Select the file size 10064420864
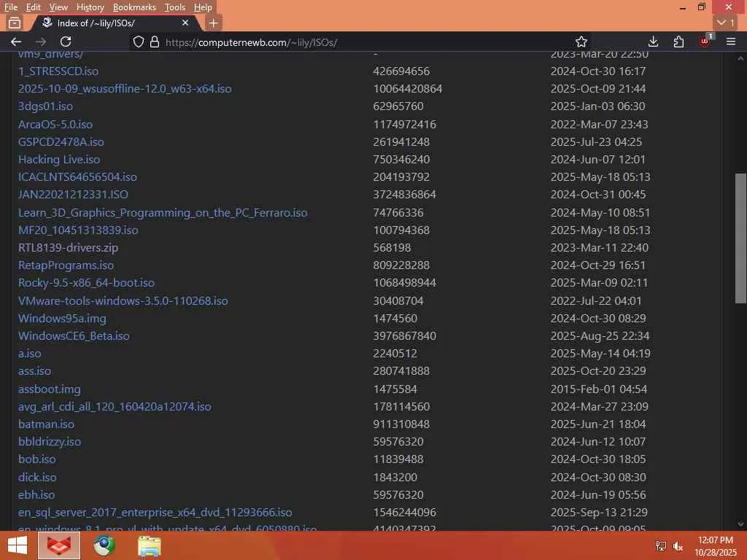 [x=408, y=88]
